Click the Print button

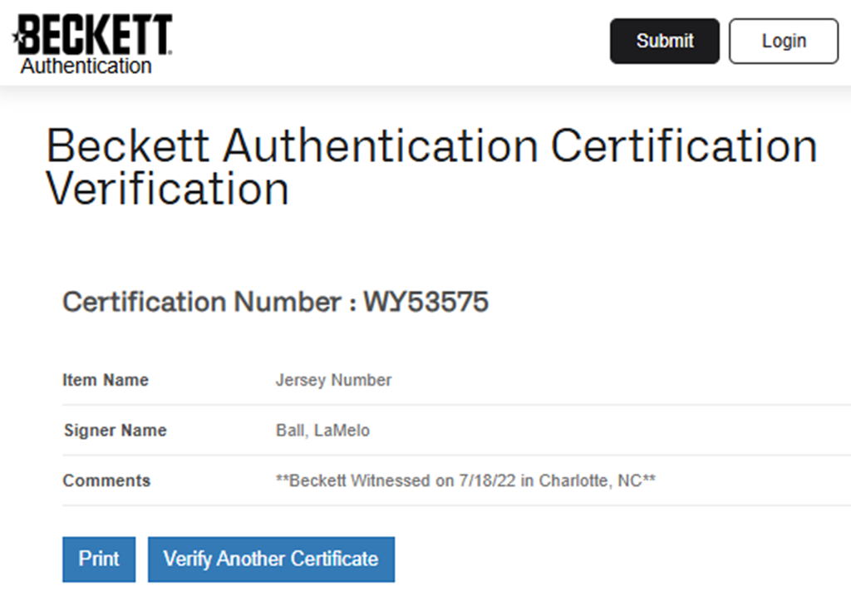pos(99,559)
